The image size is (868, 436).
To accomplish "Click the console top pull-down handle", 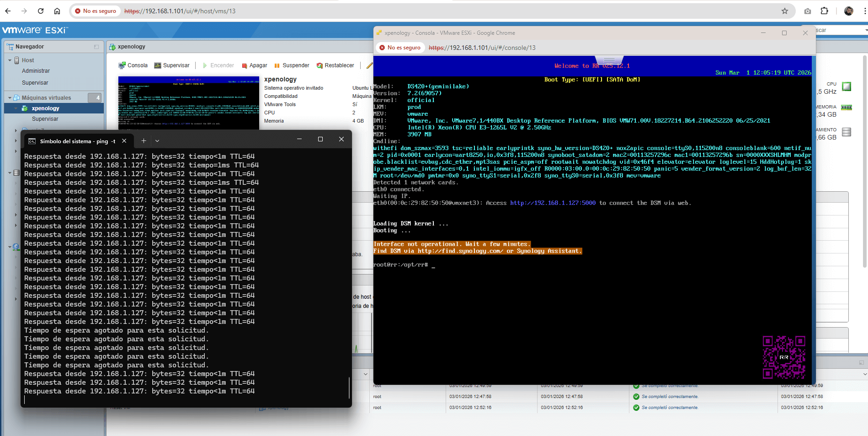I will (x=609, y=60).
